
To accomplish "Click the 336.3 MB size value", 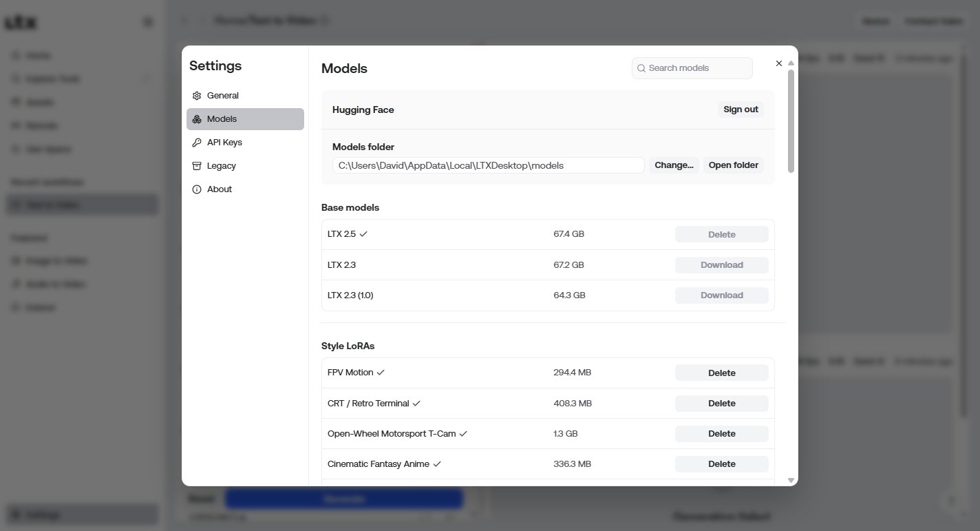I will click(x=572, y=464).
